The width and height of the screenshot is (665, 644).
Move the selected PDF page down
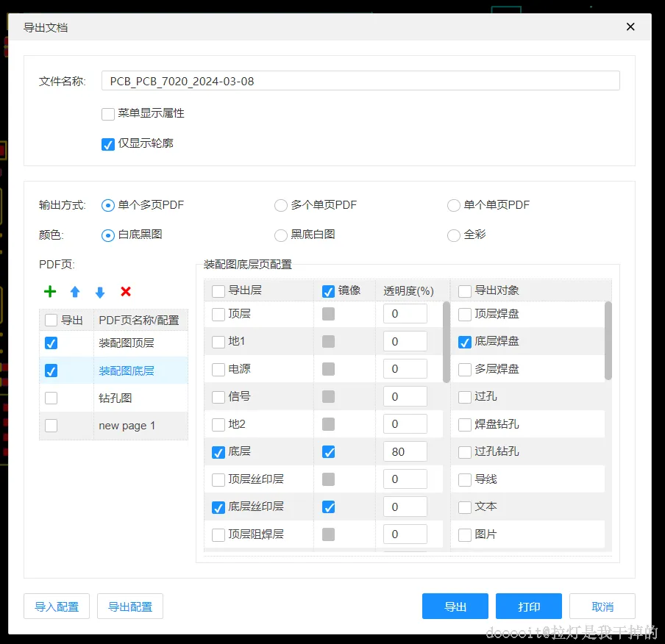(x=99, y=292)
